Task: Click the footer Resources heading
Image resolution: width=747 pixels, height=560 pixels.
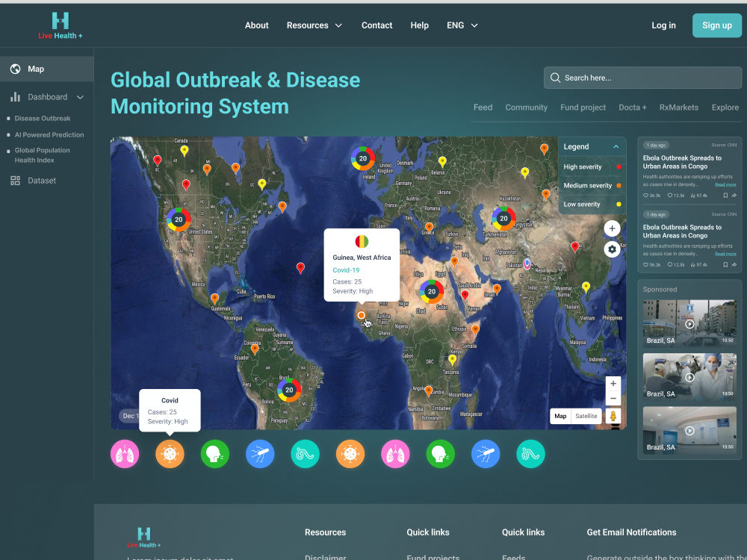Action: click(326, 532)
